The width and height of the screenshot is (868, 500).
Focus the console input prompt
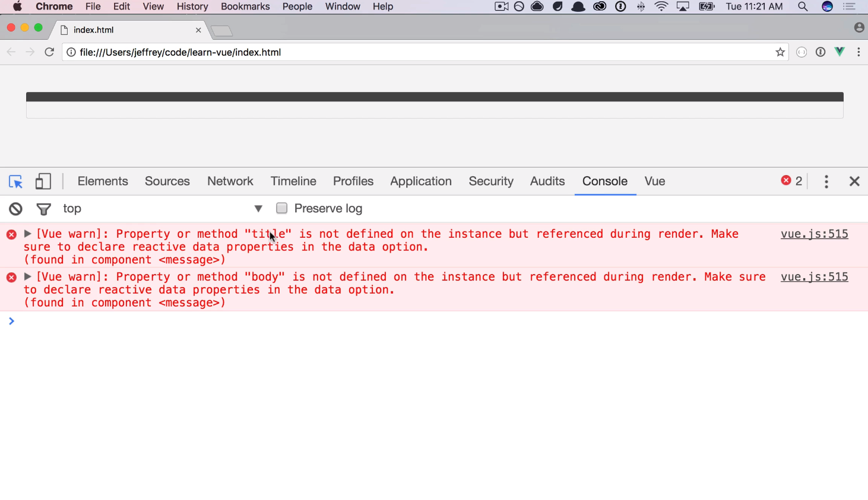439,321
